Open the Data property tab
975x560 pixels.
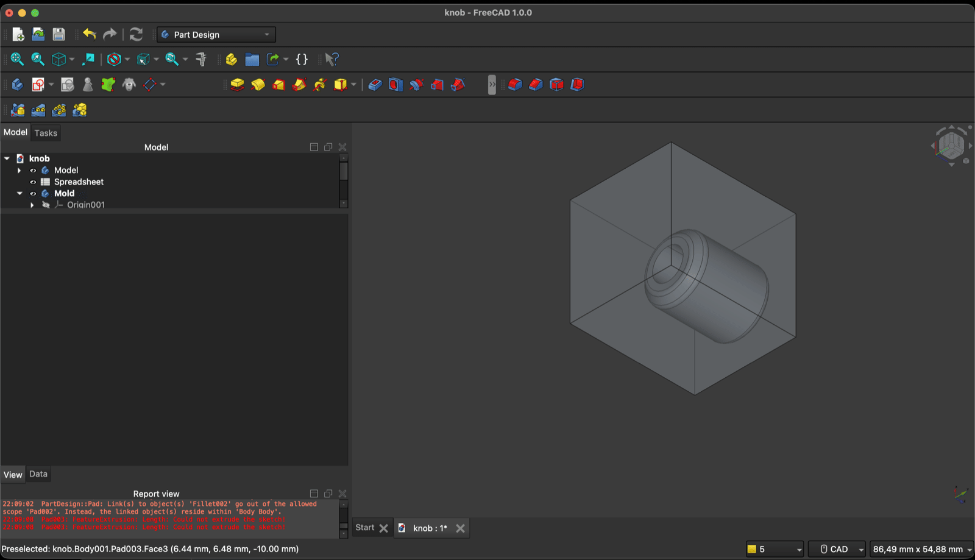[x=38, y=474]
